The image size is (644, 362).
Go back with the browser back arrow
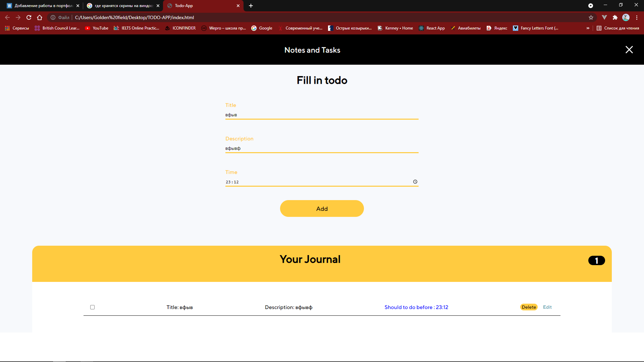pos(7,17)
